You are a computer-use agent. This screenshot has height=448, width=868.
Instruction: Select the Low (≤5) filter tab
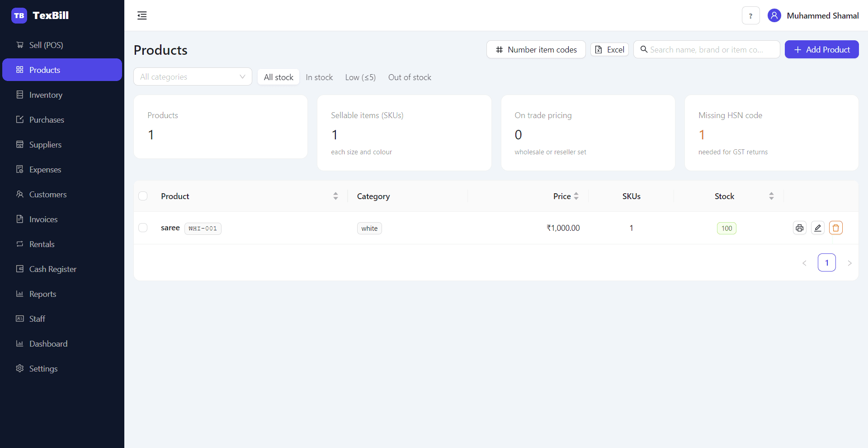click(x=360, y=77)
